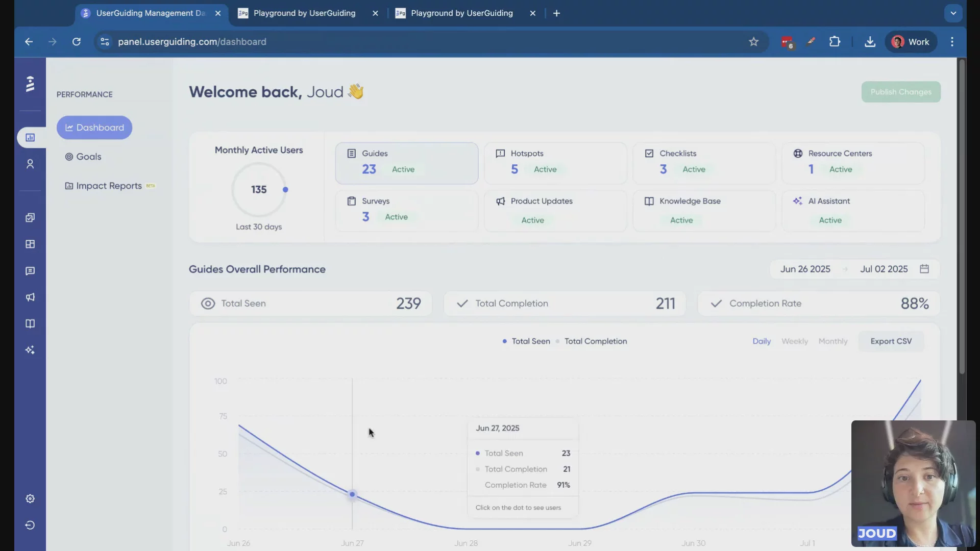This screenshot has width=980, height=551.
Task: Click the UserGuiding logo icon in sidebar
Action: coord(30,84)
